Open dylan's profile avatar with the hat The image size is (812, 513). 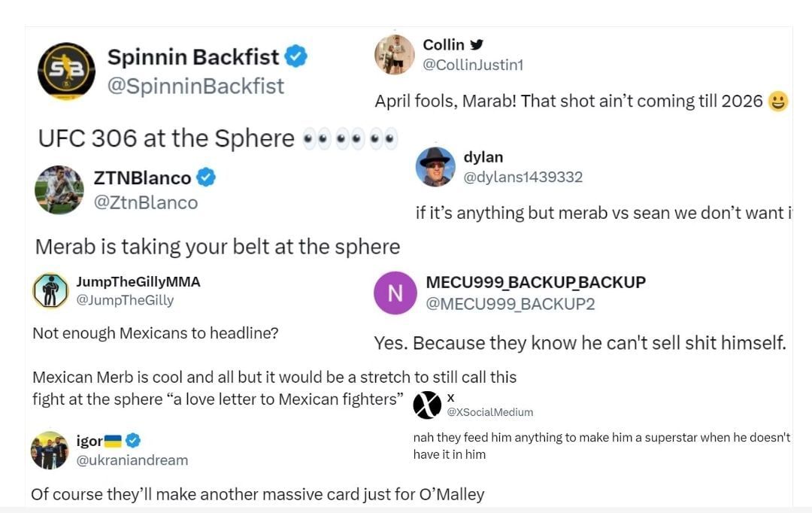point(435,166)
